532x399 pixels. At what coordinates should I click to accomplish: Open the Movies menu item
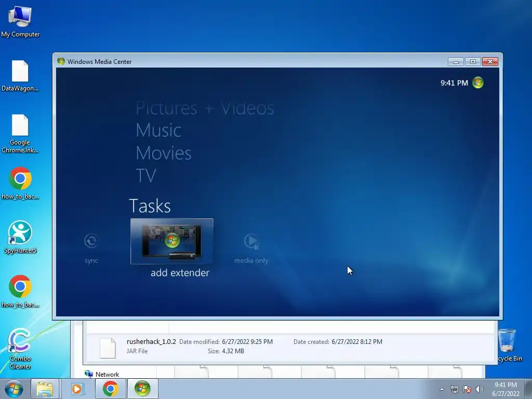(x=164, y=153)
